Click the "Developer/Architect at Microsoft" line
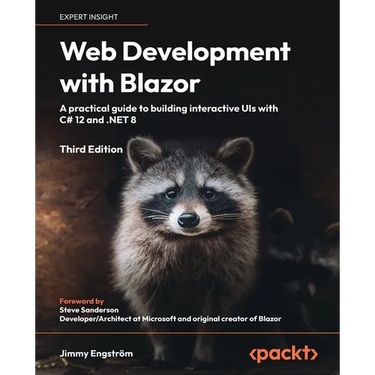The width and height of the screenshot is (375, 375). [x=170, y=319]
